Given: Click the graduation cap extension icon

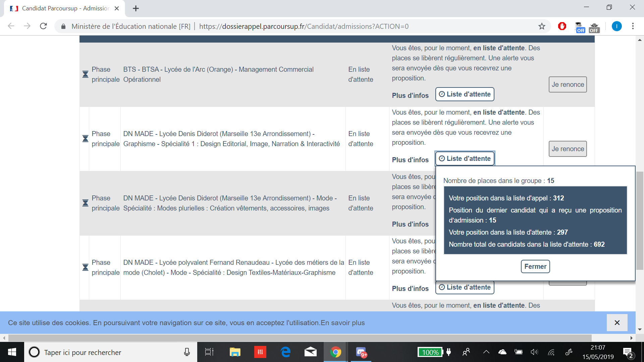Looking at the screenshot, I should pyautogui.click(x=579, y=27).
